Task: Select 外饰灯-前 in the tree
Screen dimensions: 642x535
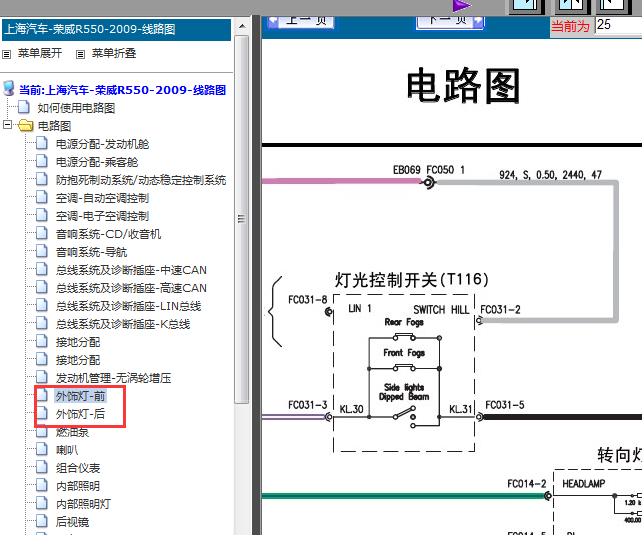Action: coord(81,396)
